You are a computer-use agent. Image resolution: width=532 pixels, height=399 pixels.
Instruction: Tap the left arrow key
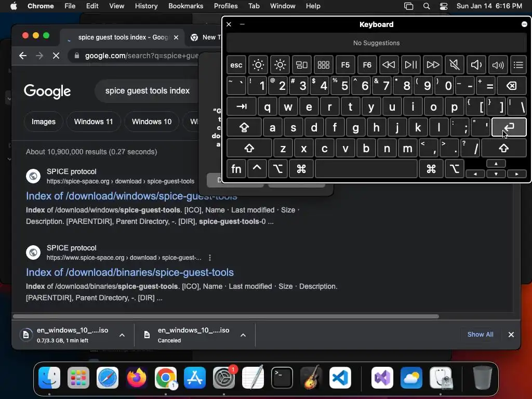(x=475, y=174)
